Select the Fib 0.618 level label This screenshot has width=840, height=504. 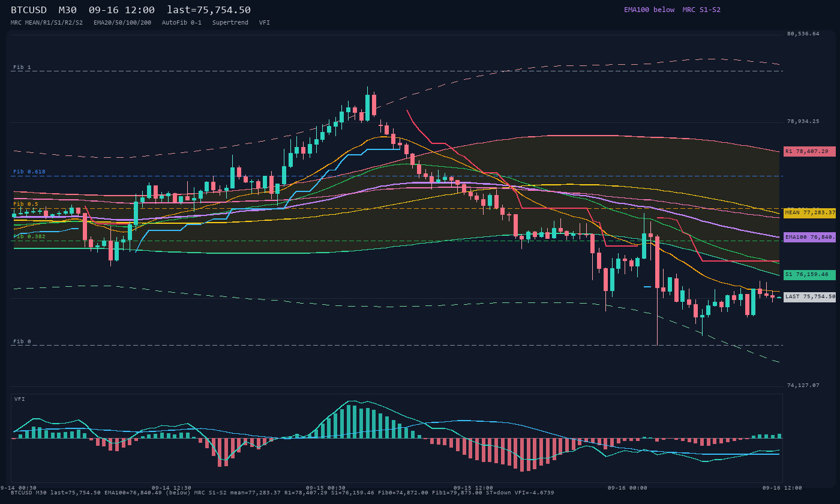29,172
